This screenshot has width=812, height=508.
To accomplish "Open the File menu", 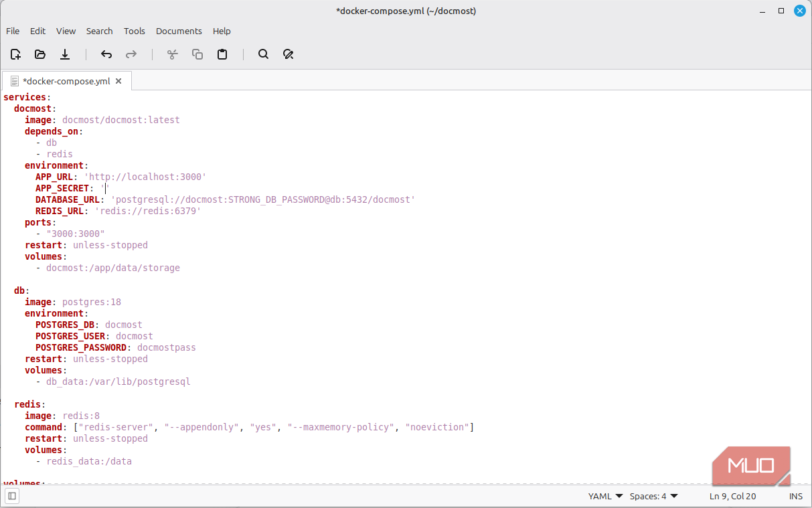I will click(13, 31).
